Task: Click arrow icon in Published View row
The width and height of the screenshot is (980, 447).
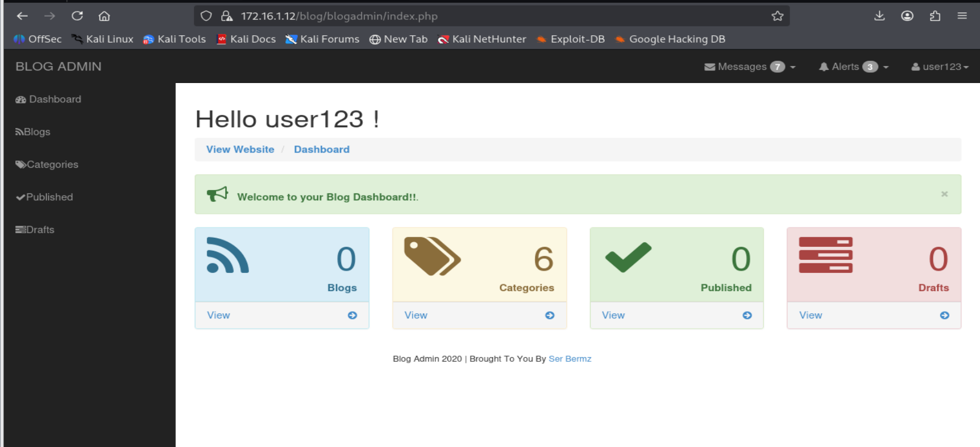Action: point(747,315)
